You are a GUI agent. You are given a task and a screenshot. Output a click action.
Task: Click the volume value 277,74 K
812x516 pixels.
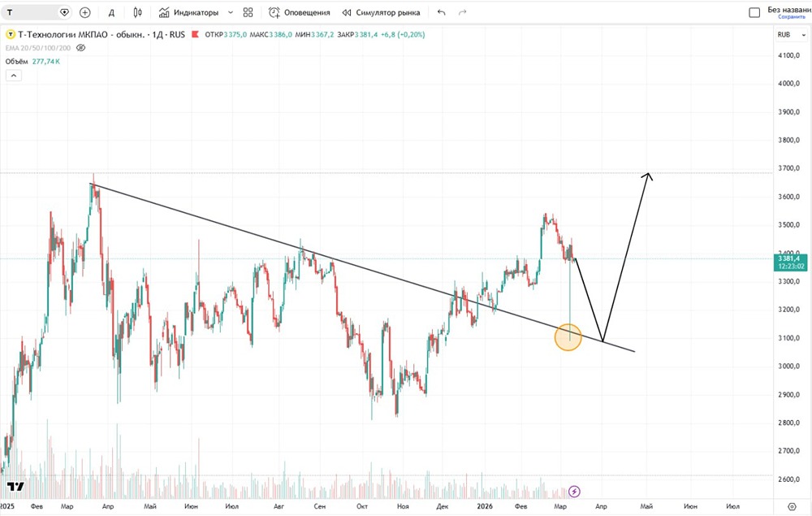[x=46, y=61]
